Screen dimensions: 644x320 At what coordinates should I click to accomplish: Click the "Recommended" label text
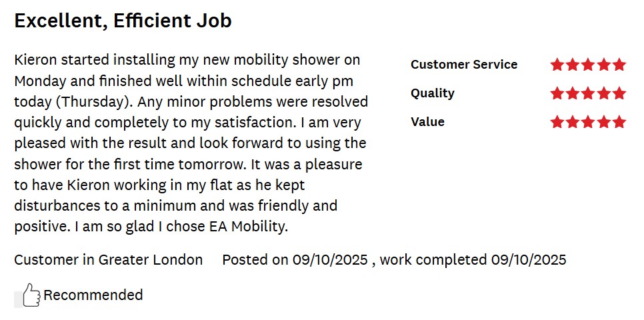point(93,295)
